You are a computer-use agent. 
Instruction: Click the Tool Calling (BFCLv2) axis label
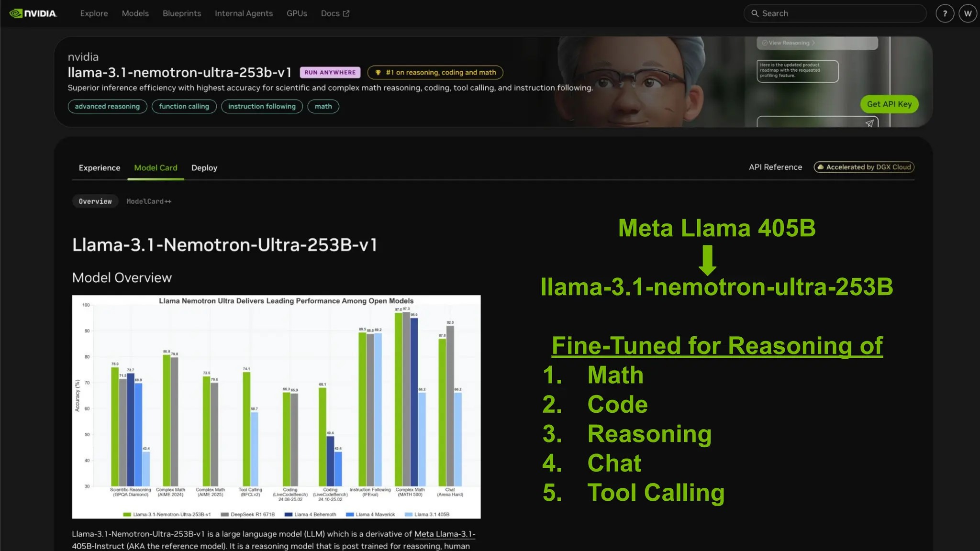(250, 492)
